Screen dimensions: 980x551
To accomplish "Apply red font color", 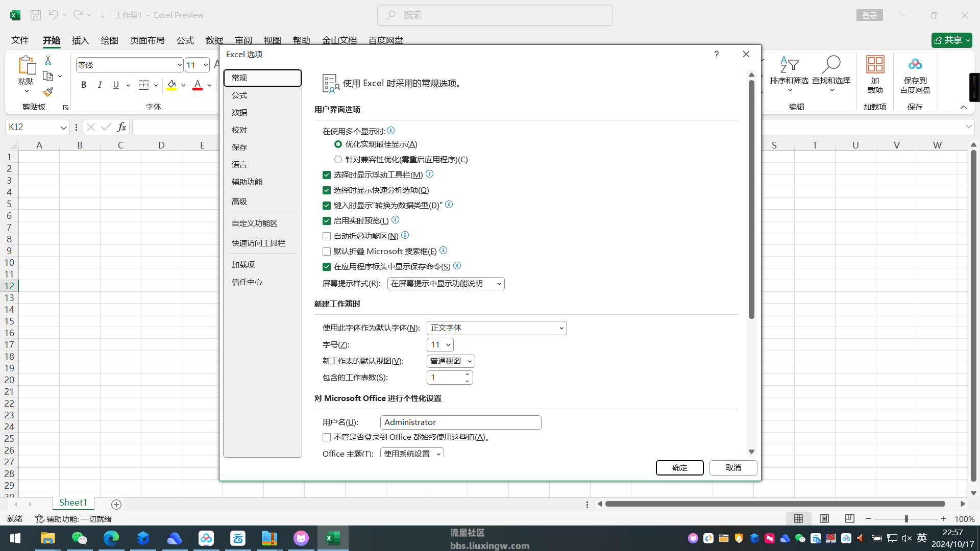I will [x=198, y=85].
